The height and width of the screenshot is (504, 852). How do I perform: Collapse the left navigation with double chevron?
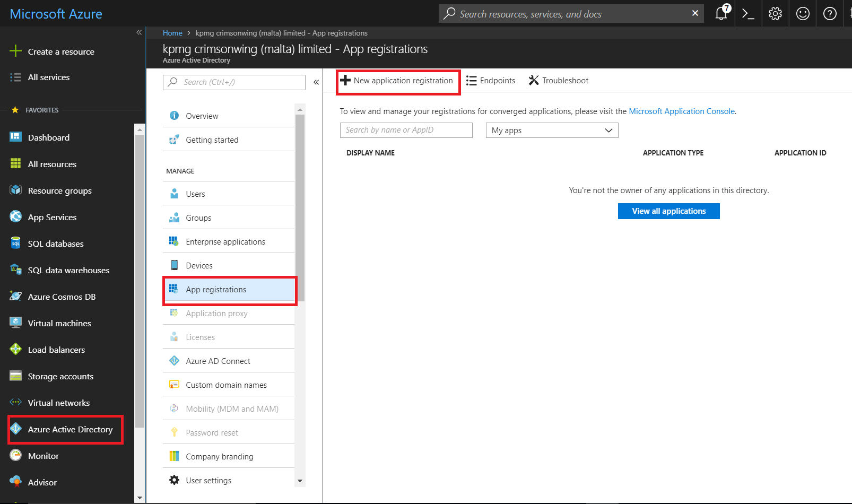[x=139, y=32]
